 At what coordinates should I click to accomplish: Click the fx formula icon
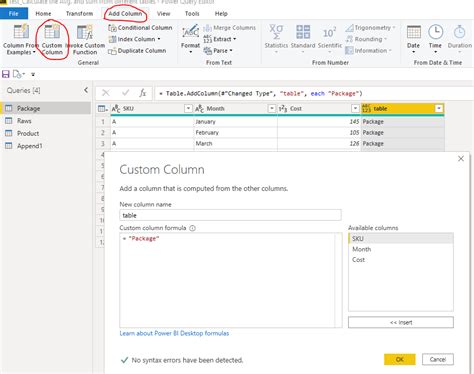(x=143, y=93)
